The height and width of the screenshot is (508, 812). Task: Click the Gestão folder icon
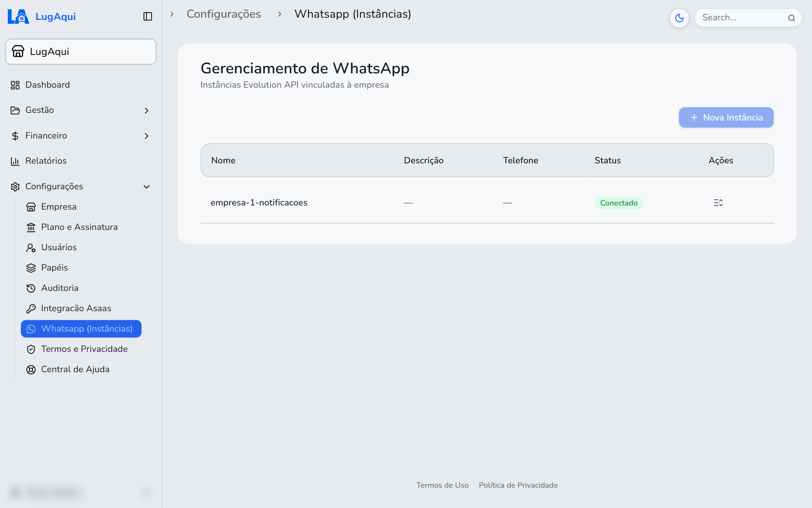pyautogui.click(x=15, y=110)
